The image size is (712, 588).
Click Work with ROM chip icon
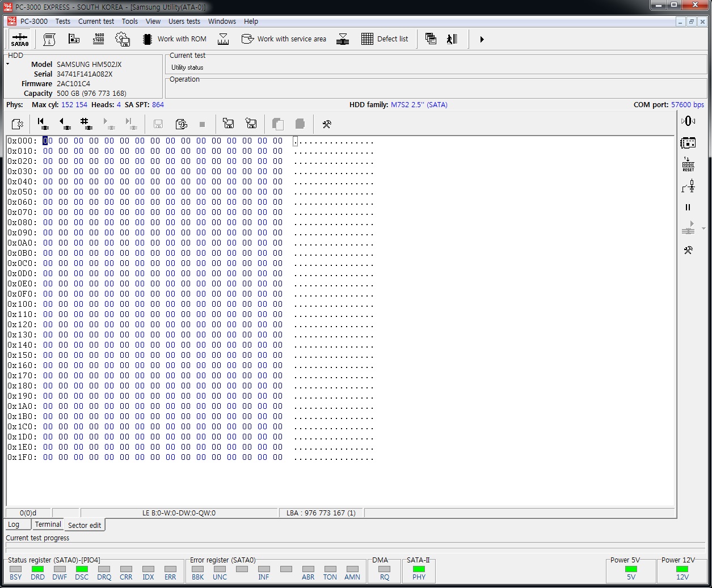148,39
